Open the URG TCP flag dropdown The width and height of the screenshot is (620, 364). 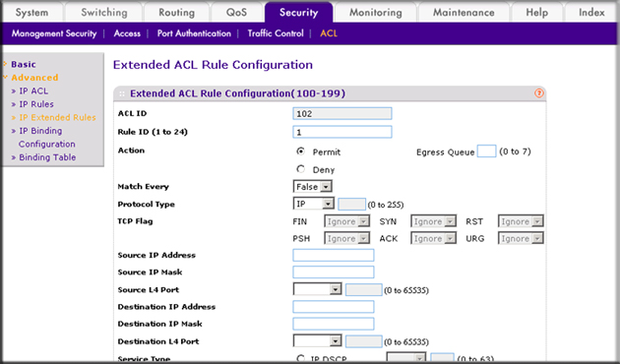521,238
